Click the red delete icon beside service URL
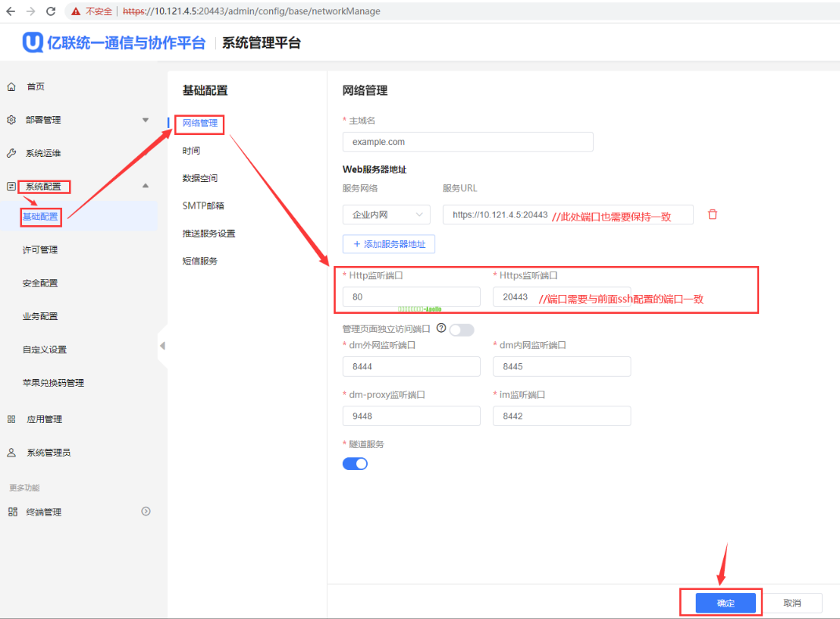840x619 pixels. click(x=712, y=214)
